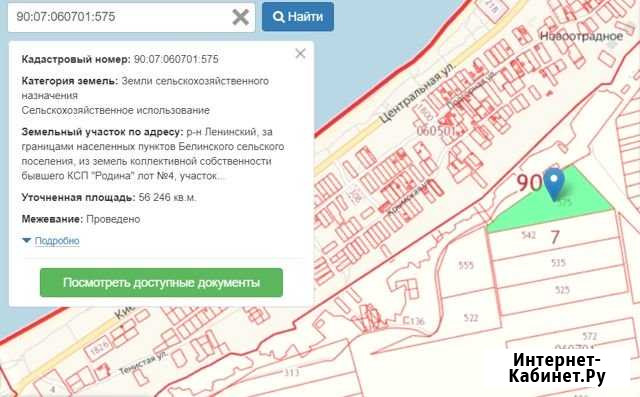Select parcel 313 on the map

[x=291, y=372]
